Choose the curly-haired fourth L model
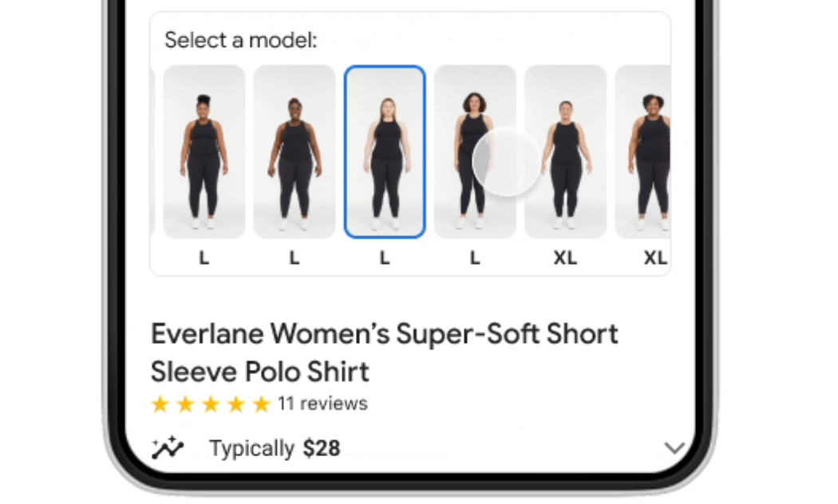Screen dimensions: 838x504 (x=475, y=152)
